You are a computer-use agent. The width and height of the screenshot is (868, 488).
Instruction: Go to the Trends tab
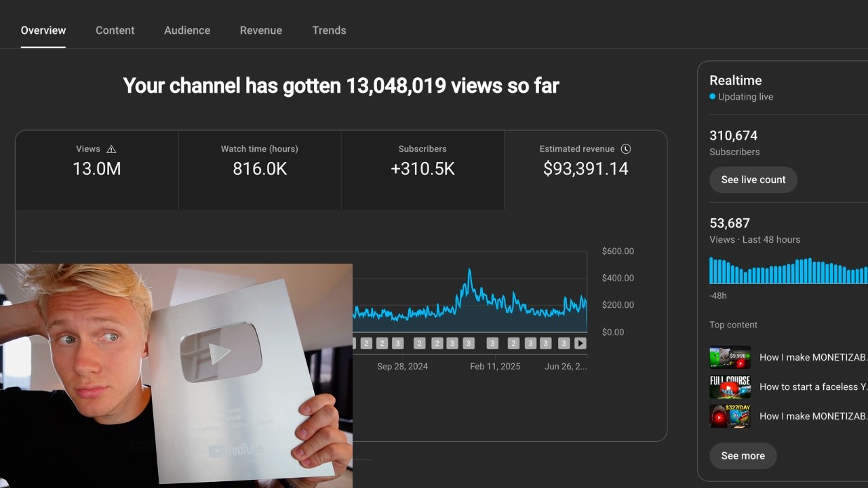point(329,30)
